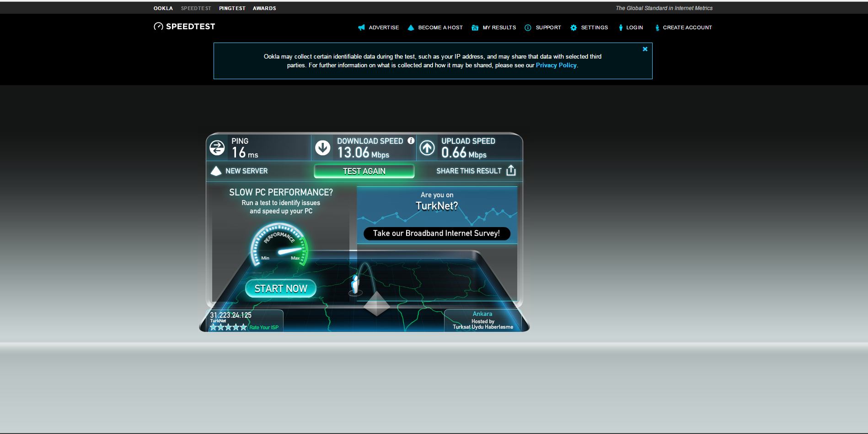Image resolution: width=868 pixels, height=434 pixels.
Task: Click the Ankara server name
Action: [x=482, y=314]
